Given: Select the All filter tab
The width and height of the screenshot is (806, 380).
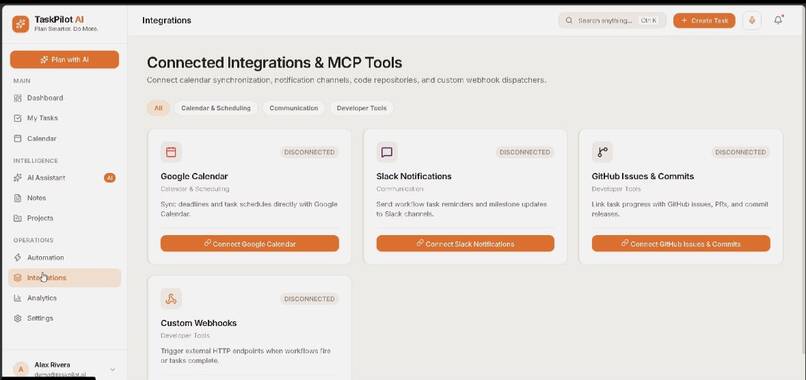Looking at the screenshot, I should (x=158, y=108).
